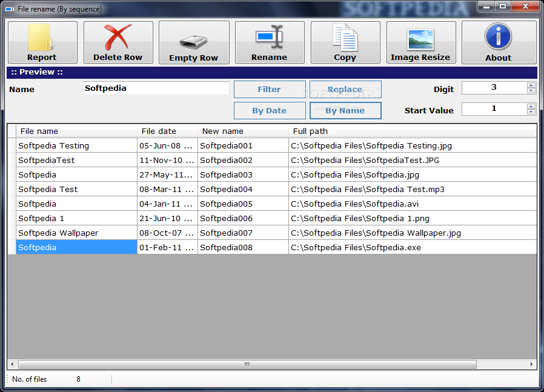Viewport: 544px width, 392px height.
Task: Click the Softpedia 1.png full path cell
Action: click(x=413, y=219)
